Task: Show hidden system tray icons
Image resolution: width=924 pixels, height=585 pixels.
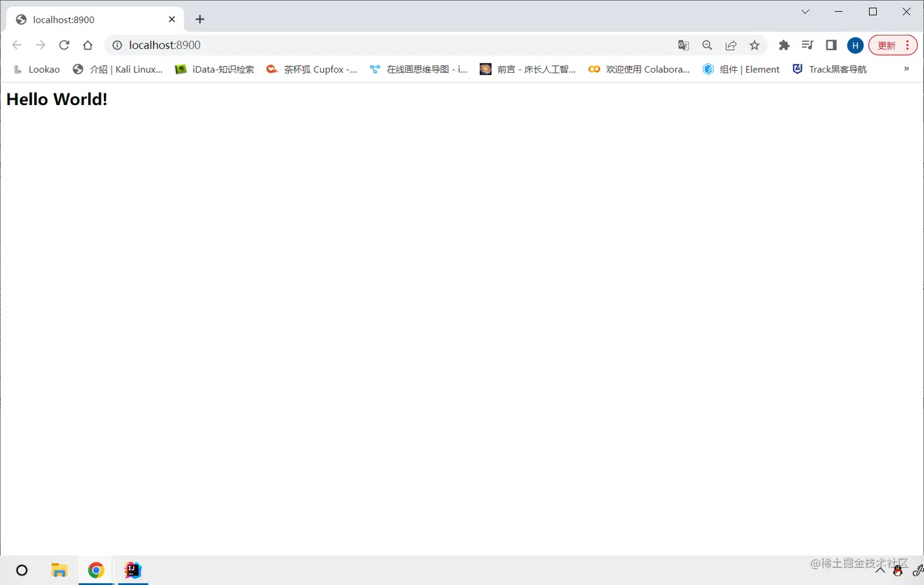Action: [x=880, y=570]
